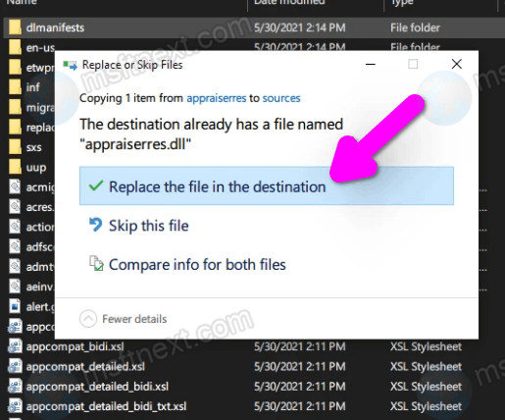Click the blue skip arrow icon

coord(96,225)
